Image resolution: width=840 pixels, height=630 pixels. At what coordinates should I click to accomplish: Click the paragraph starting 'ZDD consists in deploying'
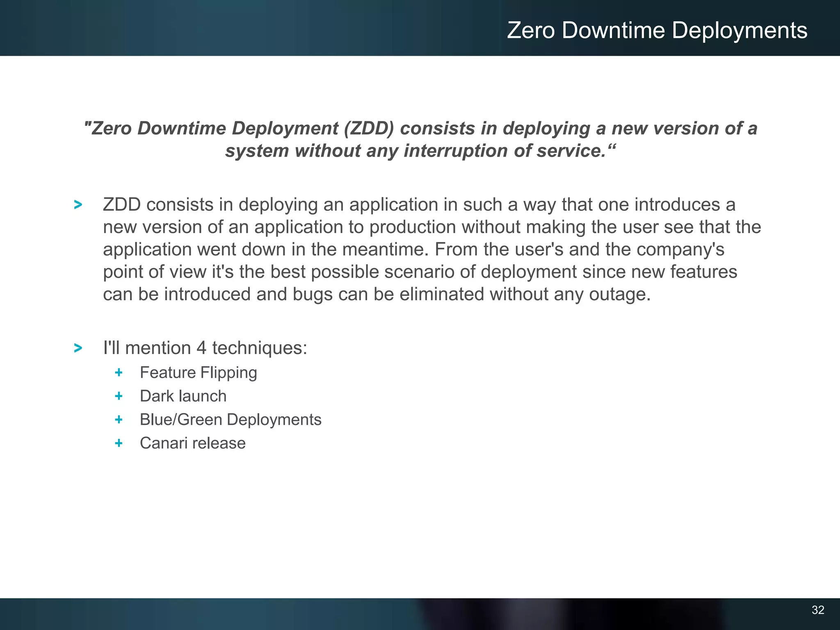pos(432,249)
